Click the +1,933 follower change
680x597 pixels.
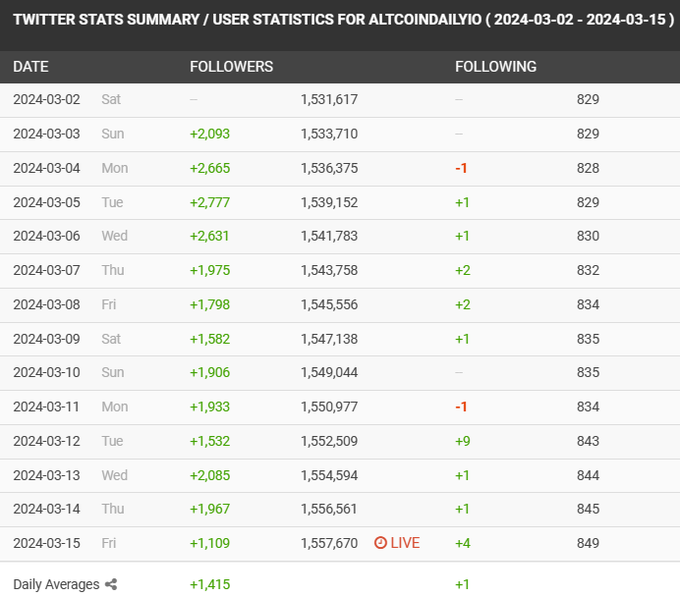pos(210,407)
